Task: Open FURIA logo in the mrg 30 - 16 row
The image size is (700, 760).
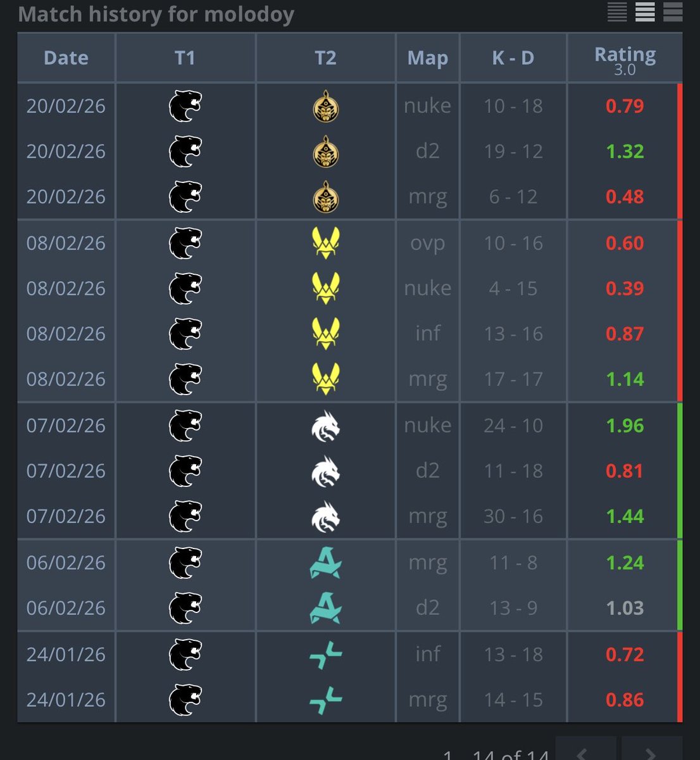Action: [x=185, y=516]
